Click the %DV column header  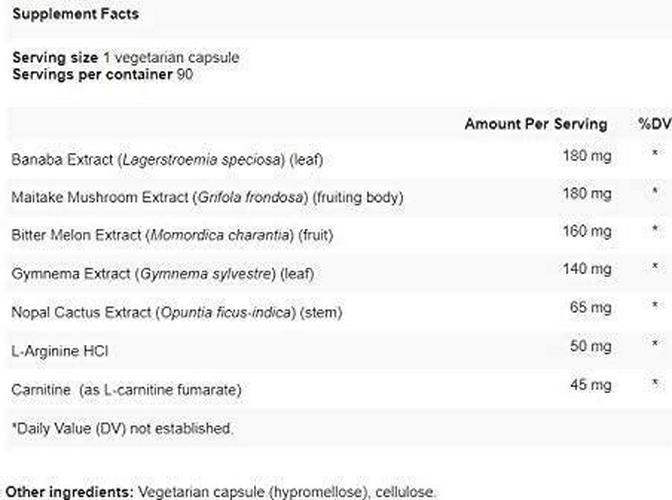click(x=654, y=124)
